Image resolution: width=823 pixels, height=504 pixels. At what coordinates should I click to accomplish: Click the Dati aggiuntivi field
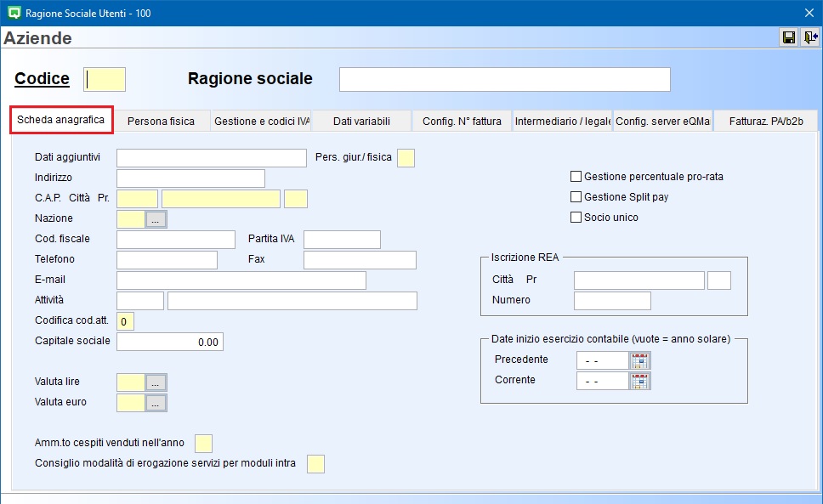point(212,158)
